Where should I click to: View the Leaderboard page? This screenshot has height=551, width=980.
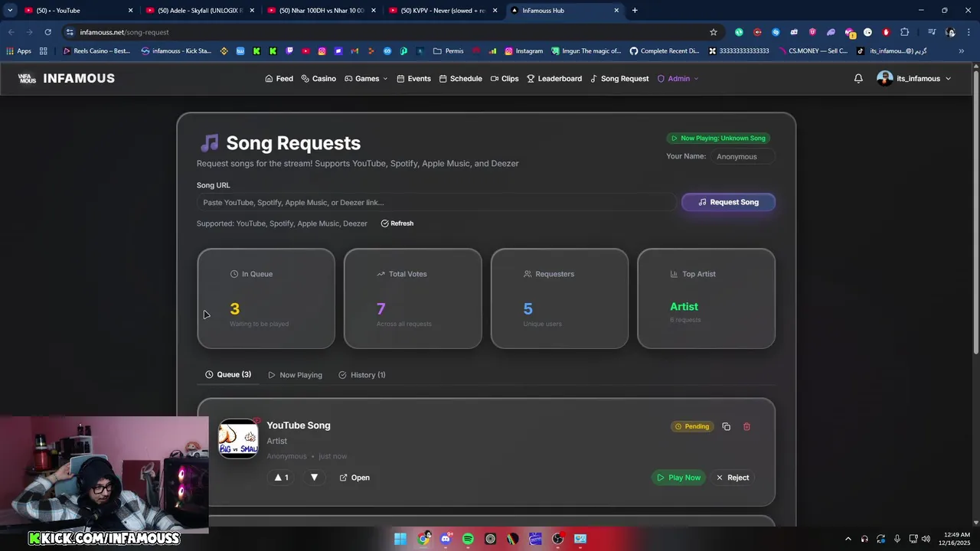(554, 79)
